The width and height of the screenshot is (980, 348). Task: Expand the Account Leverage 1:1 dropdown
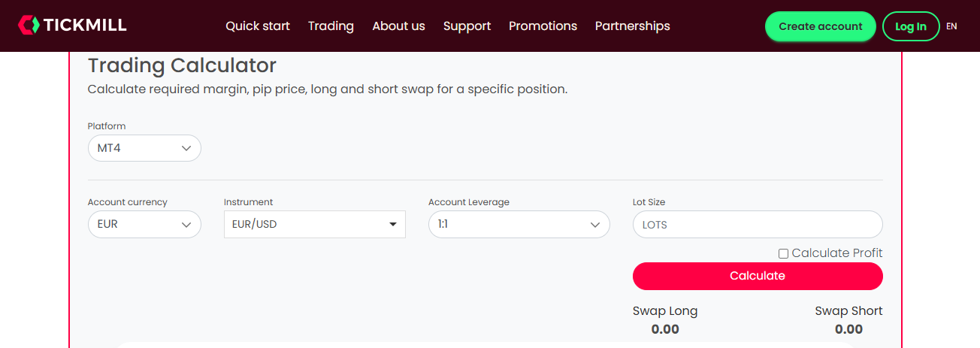[519, 225]
